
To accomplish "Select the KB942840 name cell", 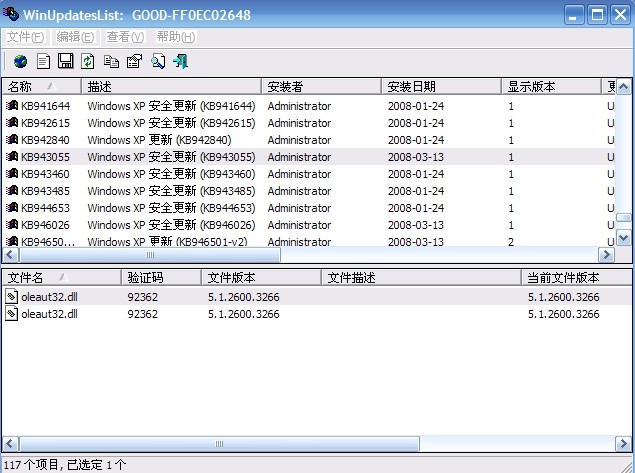I will pyautogui.click(x=45, y=140).
